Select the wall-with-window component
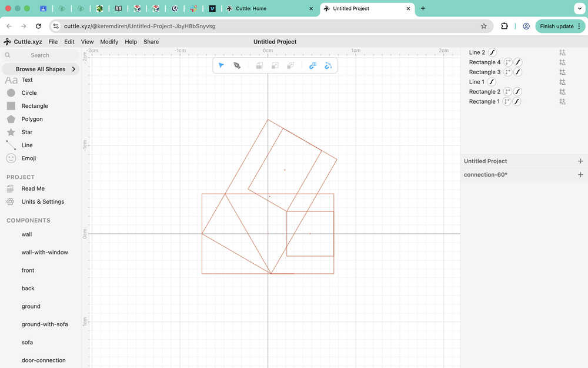588x368 pixels. (45, 253)
